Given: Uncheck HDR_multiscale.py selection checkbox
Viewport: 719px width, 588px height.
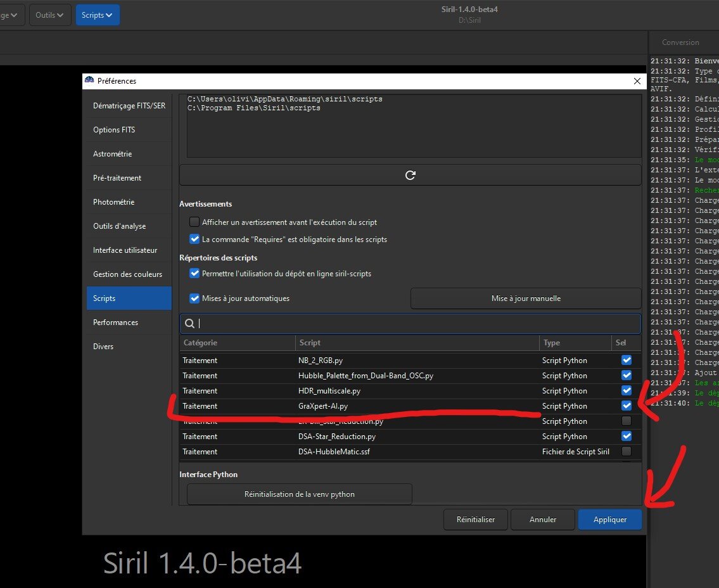Looking at the screenshot, I should 627,390.
